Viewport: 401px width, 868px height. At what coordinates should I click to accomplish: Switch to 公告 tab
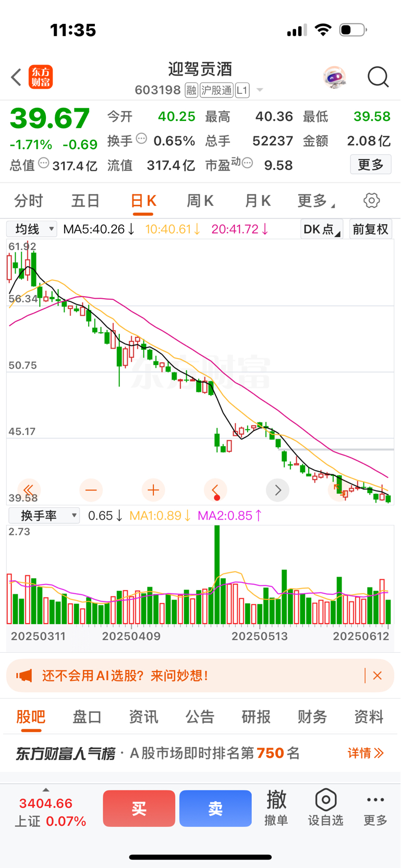coord(200,717)
